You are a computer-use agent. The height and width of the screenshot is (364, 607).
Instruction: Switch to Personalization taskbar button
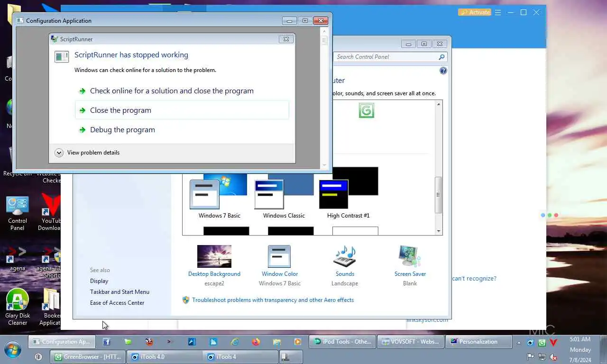point(479,342)
